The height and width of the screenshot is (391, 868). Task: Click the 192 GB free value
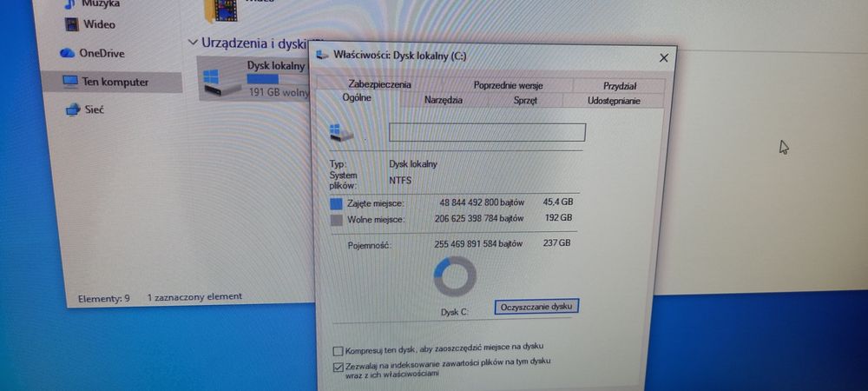[x=558, y=218]
